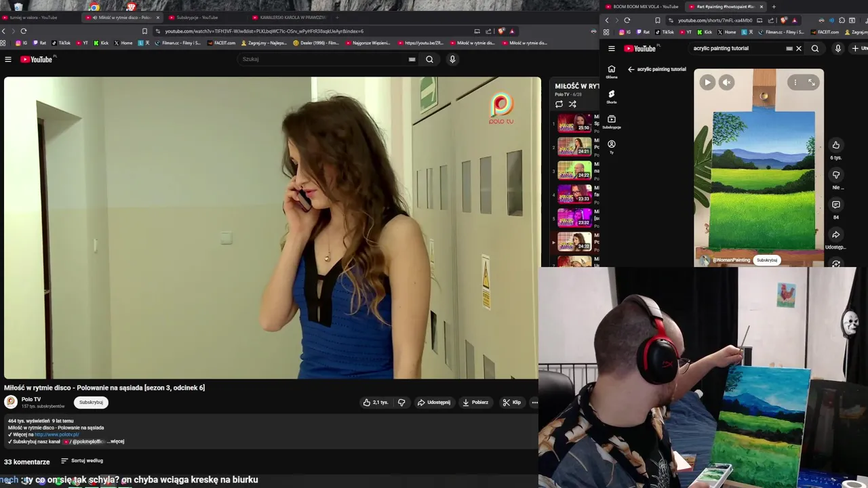
Task: Dislike the NomanPainting short
Action: (x=836, y=175)
